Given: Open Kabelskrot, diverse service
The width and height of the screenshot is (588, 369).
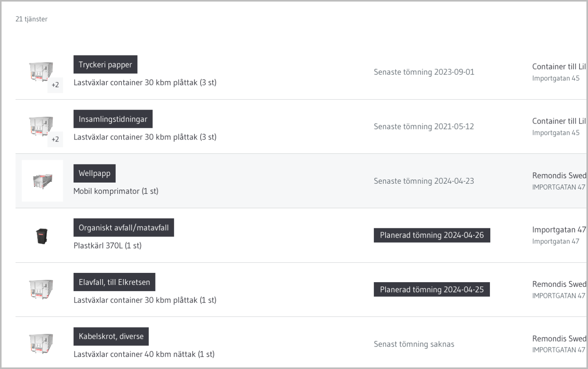Looking at the screenshot, I should click(x=111, y=336).
